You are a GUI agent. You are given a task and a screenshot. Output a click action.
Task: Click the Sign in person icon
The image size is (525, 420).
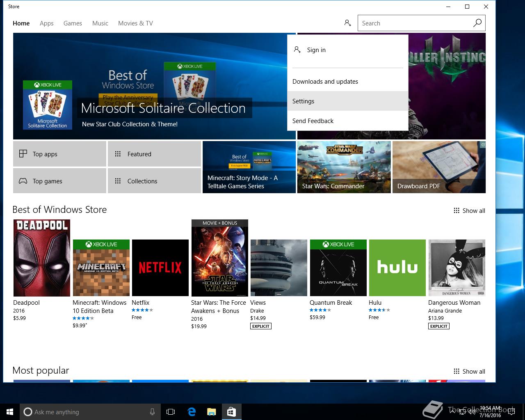297,50
